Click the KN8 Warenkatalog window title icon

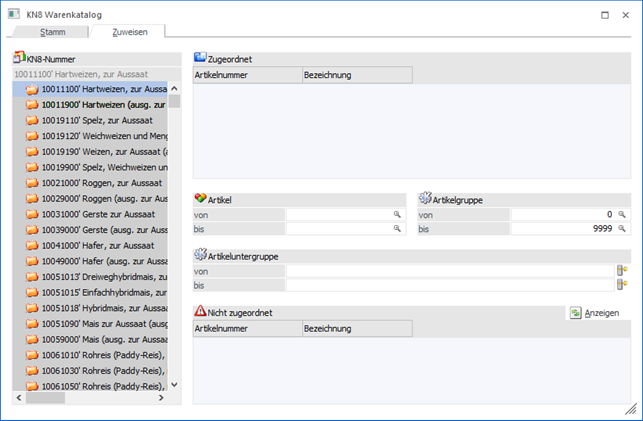point(13,14)
